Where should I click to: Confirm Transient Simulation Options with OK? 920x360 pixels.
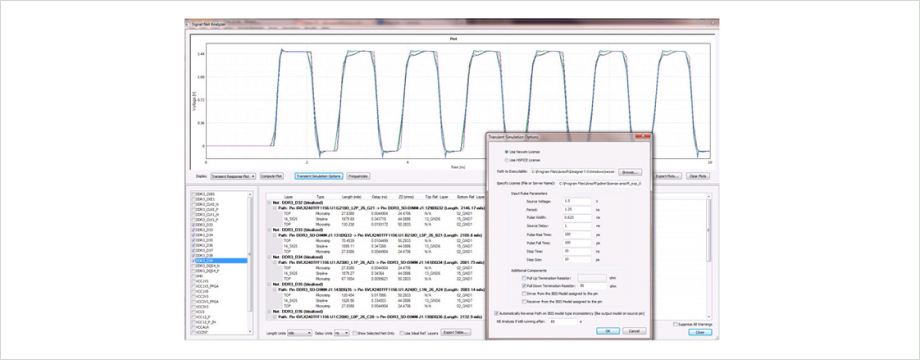608,331
